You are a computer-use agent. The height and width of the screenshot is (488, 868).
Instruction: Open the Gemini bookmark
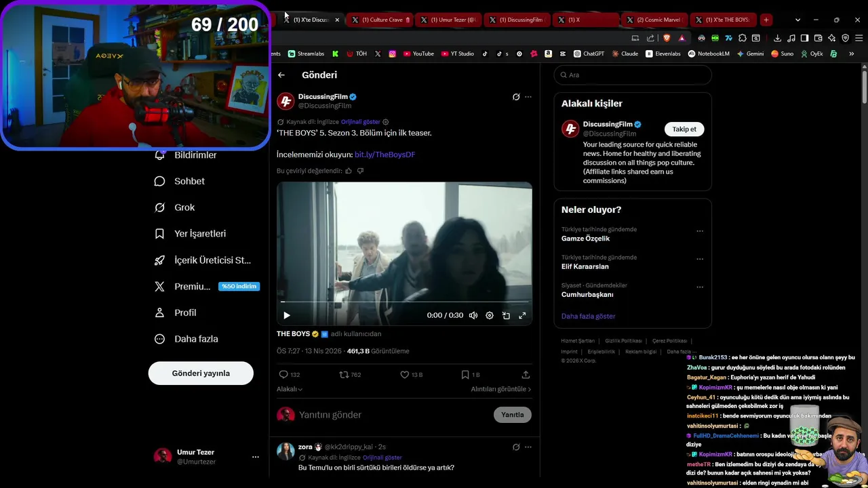(750, 54)
